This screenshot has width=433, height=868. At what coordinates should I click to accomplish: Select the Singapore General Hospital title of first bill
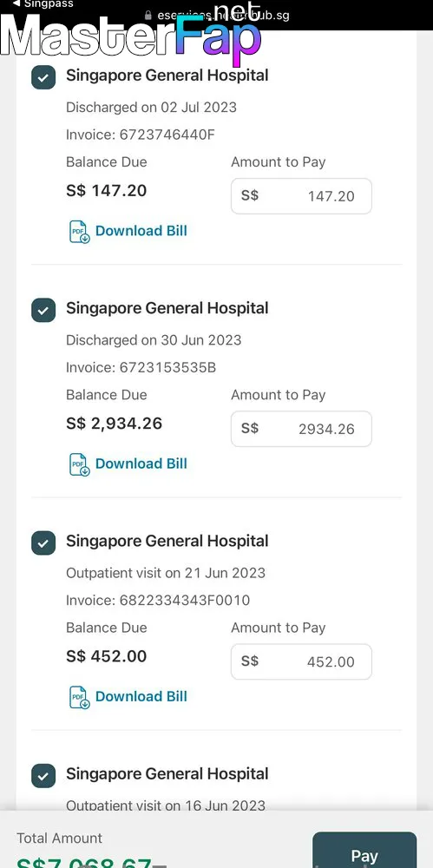coord(167,76)
